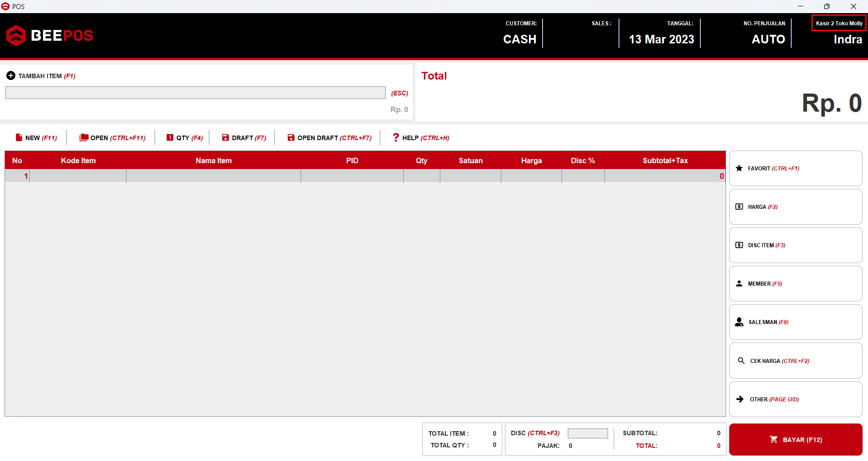The height and width of the screenshot is (461, 868).
Task: Save the draft using the Draft disk icon
Action: (x=225, y=137)
